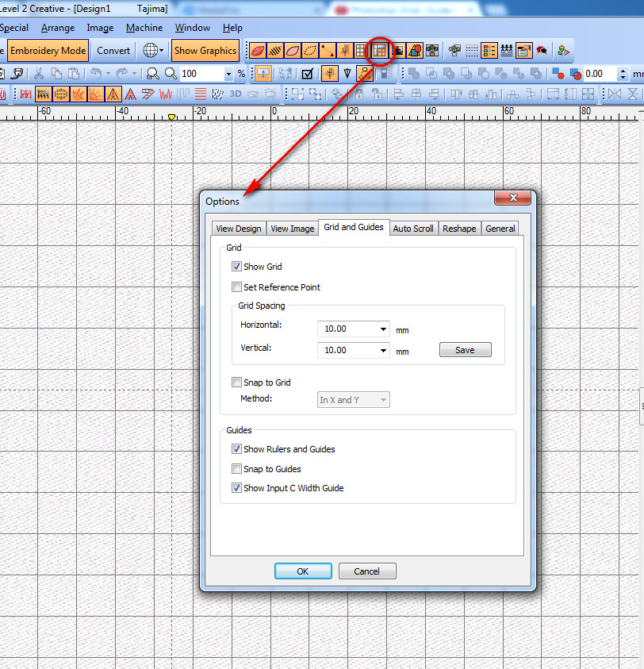Click the red horizontal lines stitch icon
The height and width of the screenshot is (669, 644).
tap(201, 94)
